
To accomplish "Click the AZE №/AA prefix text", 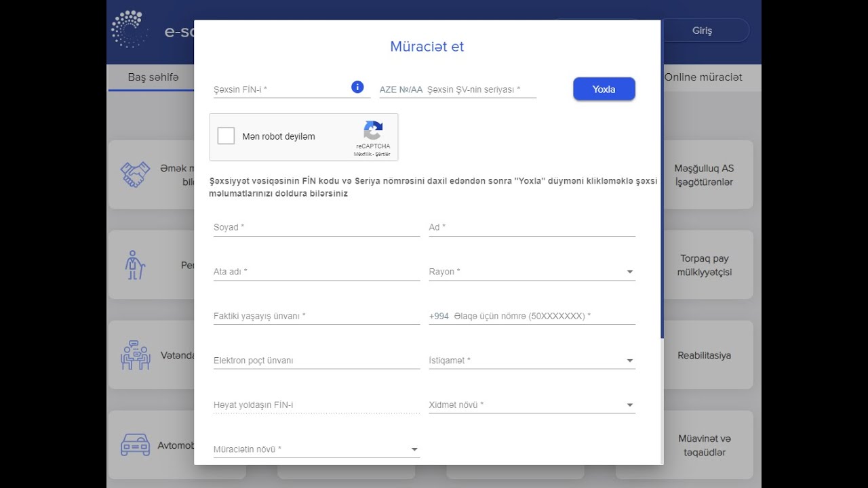I will [x=401, y=89].
